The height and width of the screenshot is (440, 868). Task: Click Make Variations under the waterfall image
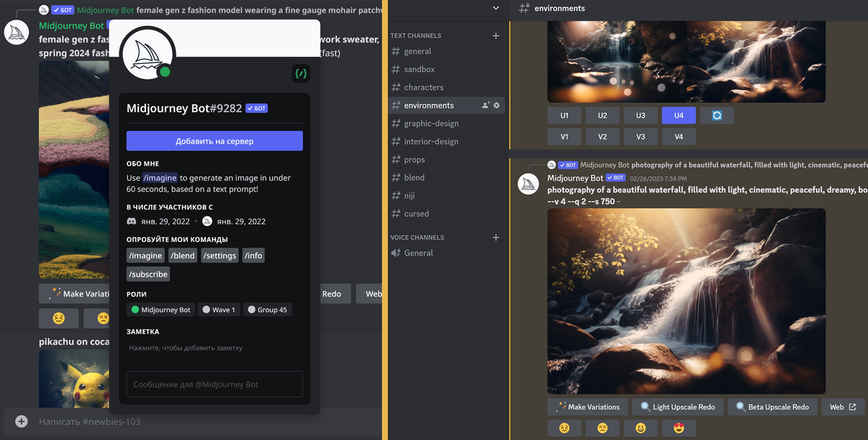(x=587, y=407)
